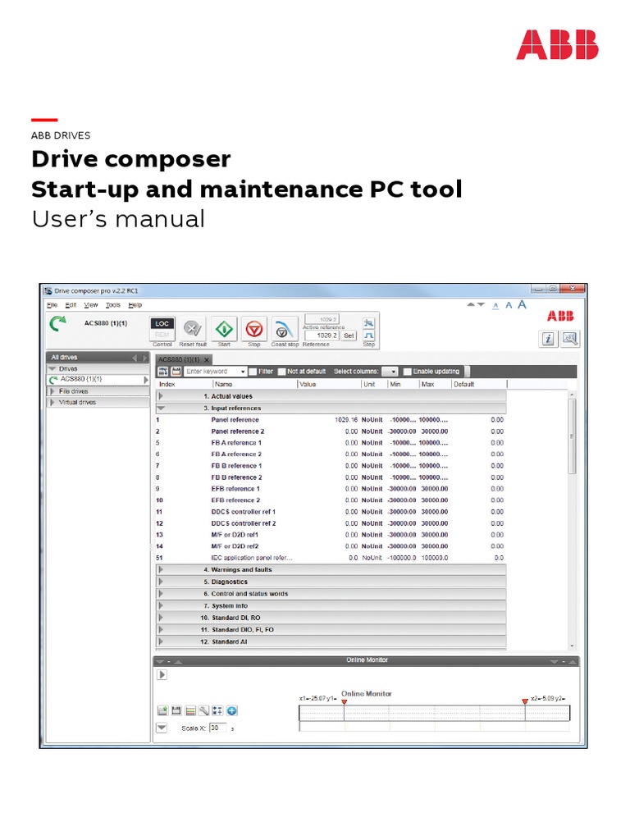Select ACS880 {1}{1} in the drives tree
The image size is (630, 840).
[x=97, y=379]
